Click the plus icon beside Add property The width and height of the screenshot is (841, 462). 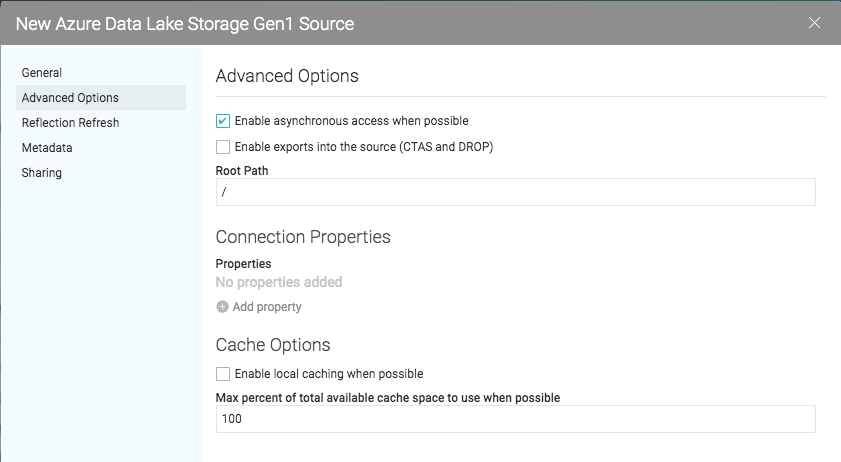222,307
